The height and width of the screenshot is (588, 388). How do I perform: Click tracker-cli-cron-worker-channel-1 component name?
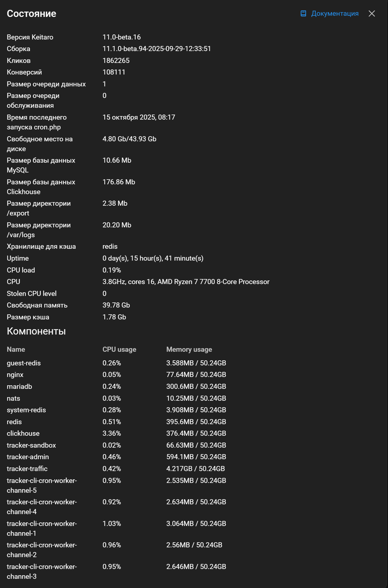(x=42, y=528)
